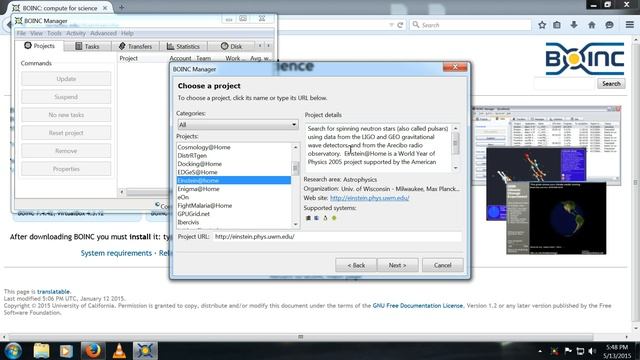Switch to Projects tab in BOINC Manager
The height and width of the screenshot is (360, 640).
(x=39, y=46)
